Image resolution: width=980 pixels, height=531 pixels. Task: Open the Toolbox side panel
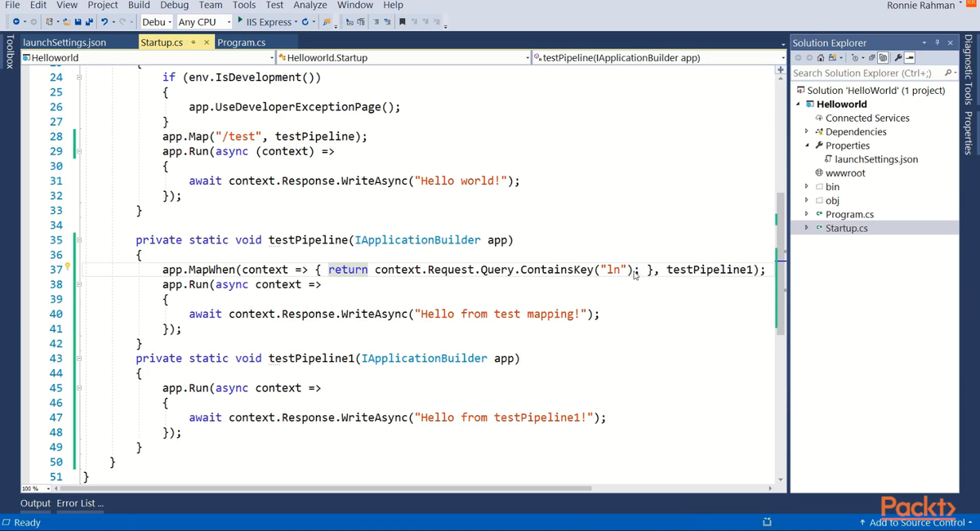pos(9,51)
